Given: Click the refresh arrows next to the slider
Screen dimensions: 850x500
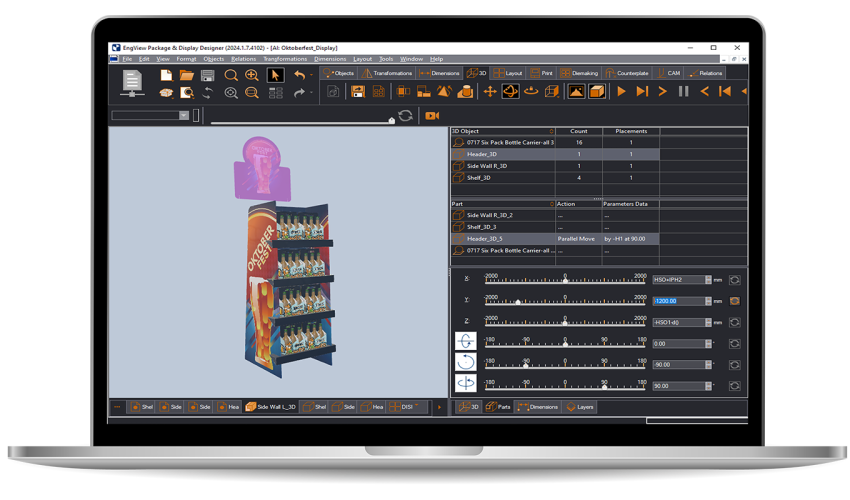Looking at the screenshot, I should [405, 116].
